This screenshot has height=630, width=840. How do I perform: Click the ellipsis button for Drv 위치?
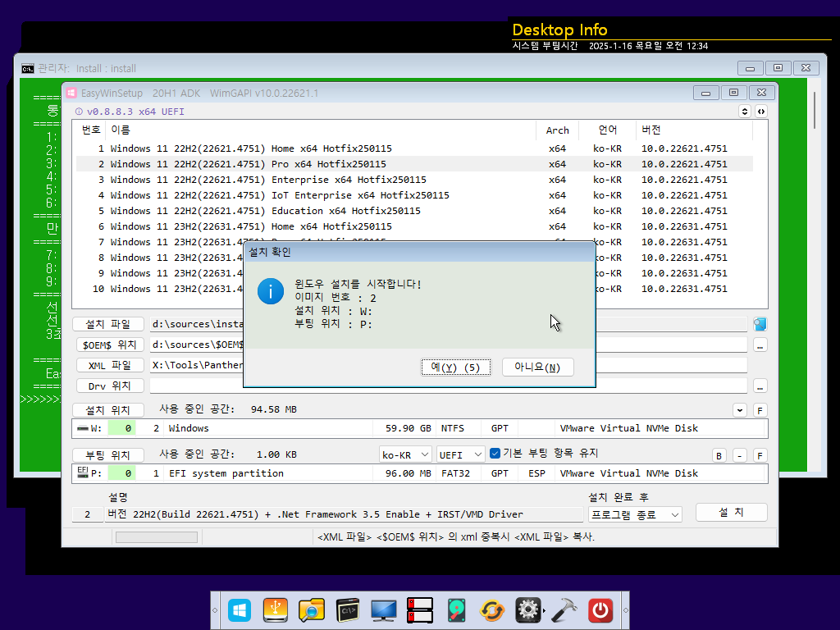(760, 386)
